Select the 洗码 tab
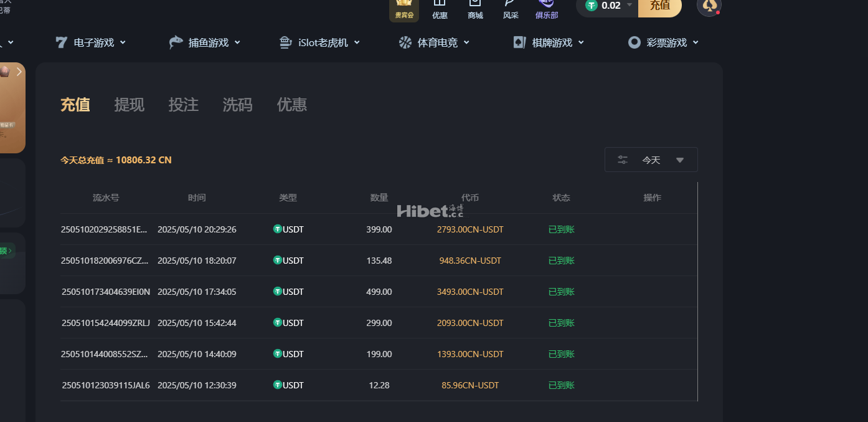This screenshot has height=422, width=868. [x=238, y=105]
